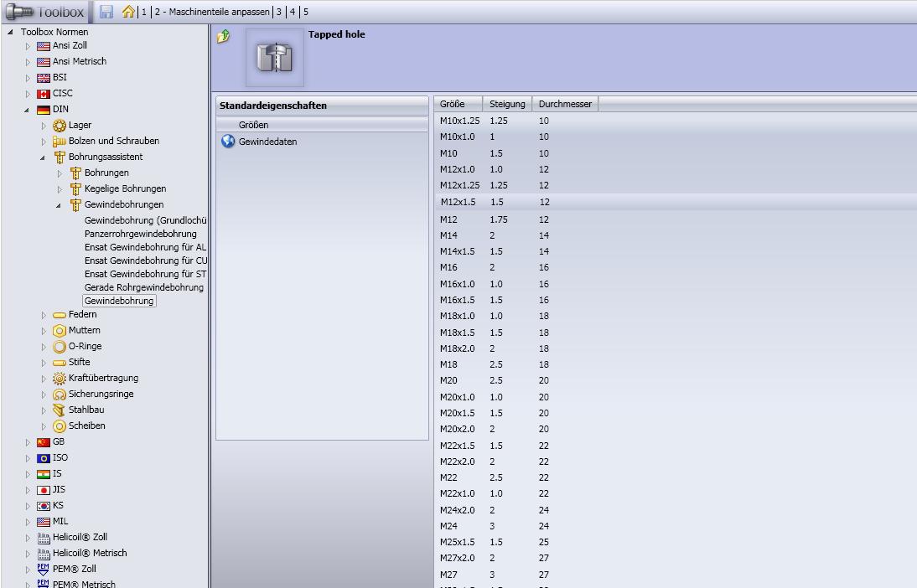Select Panzerrohrgewindebohrung tree item
The width and height of the screenshot is (917, 588).
tap(140, 234)
